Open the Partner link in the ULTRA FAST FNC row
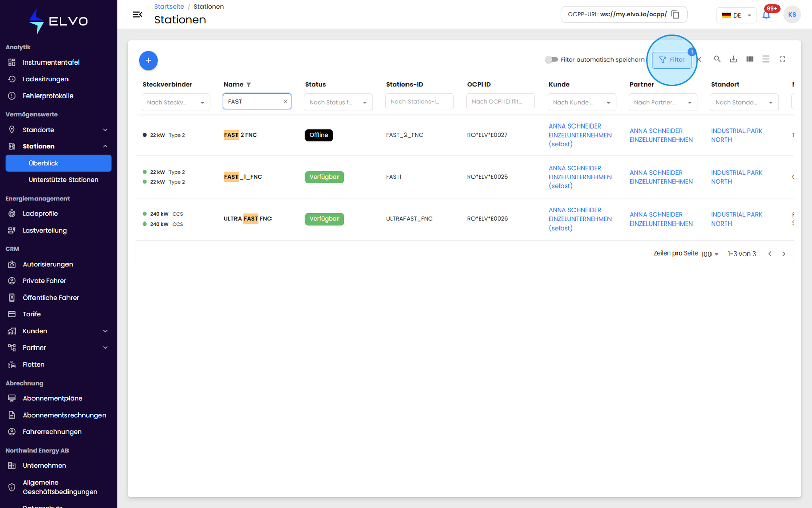 pyautogui.click(x=661, y=219)
